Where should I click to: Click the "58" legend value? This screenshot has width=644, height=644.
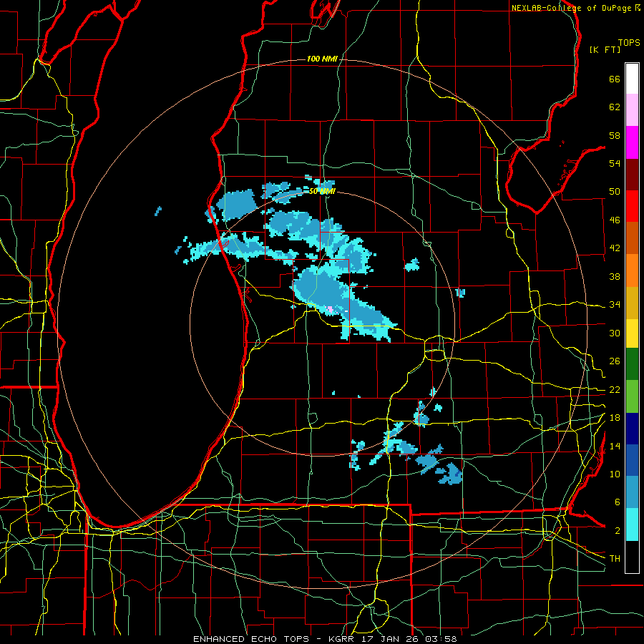pos(615,135)
